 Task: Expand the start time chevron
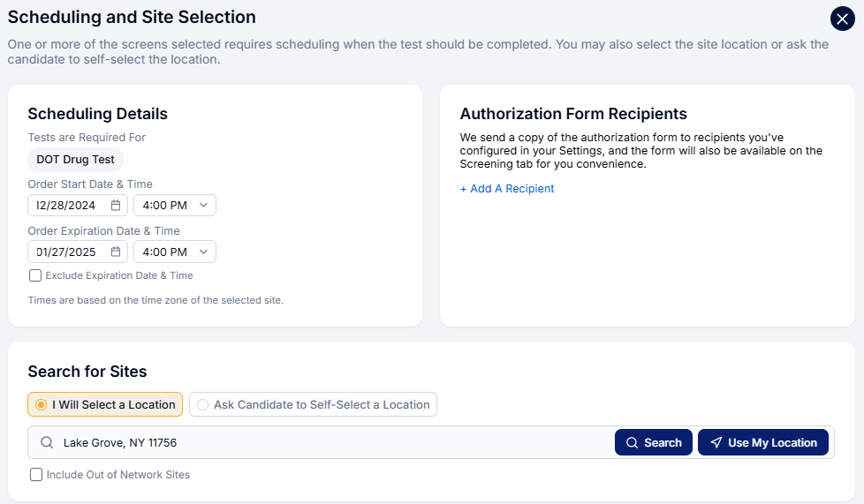pyautogui.click(x=203, y=206)
